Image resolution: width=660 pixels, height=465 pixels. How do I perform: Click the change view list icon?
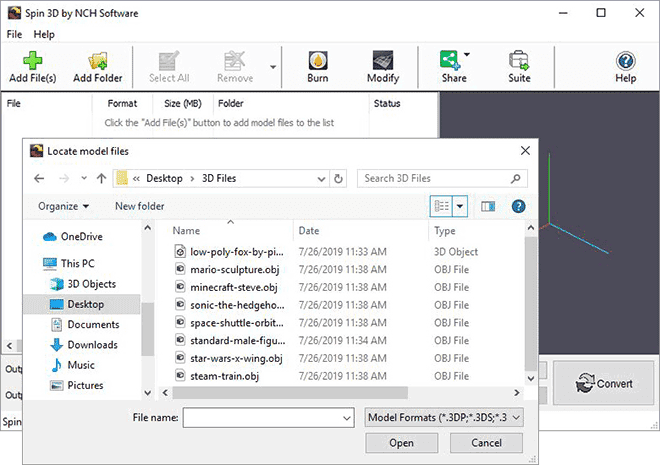pos(441,206)
